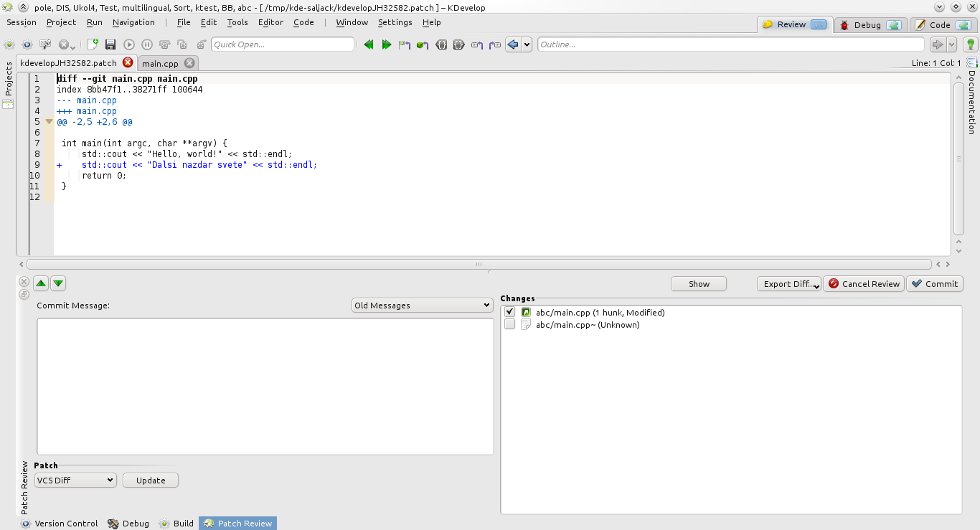Click into the Quick Open field
Viewport: 980px width, 530px height.
click(283, 44)
